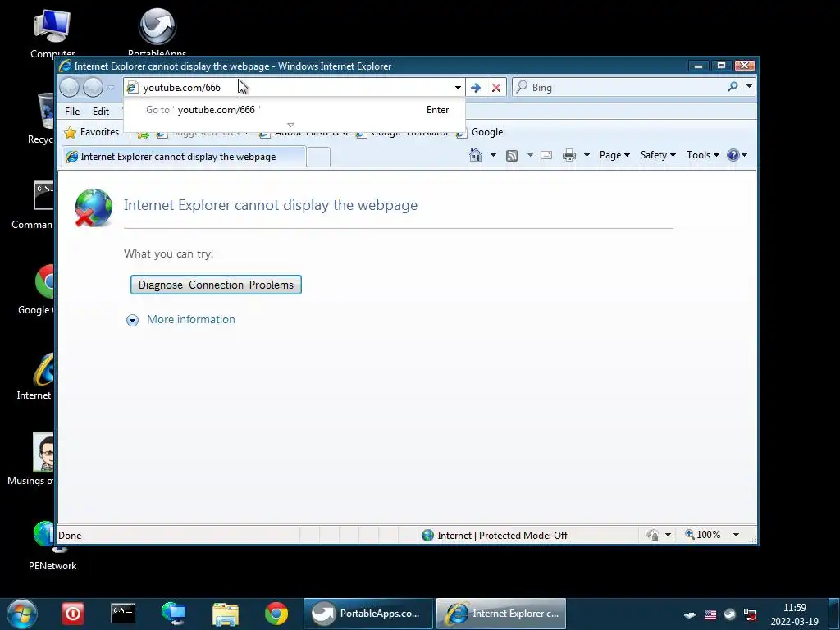840x630 pixels.
Task: Expand More information section
Action: 132,321
